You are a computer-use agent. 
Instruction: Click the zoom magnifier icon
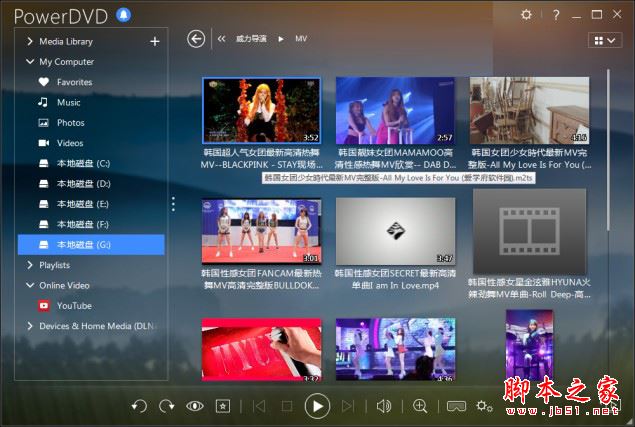click(x=420, y=406)
